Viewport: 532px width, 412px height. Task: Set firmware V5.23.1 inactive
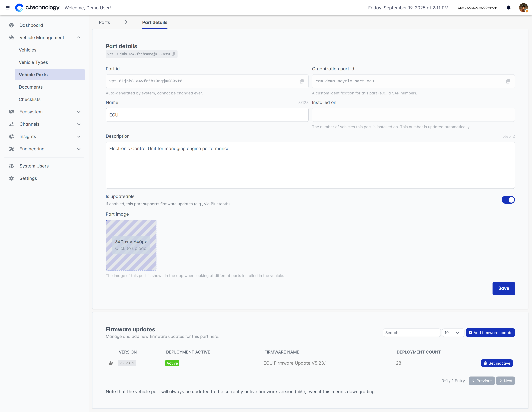point(497,363)
